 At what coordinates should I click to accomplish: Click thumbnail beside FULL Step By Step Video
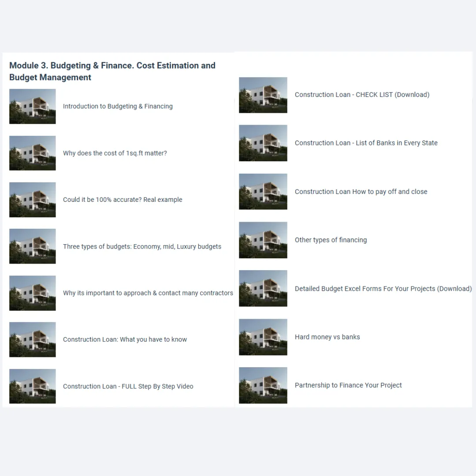[x=33, y=386]
